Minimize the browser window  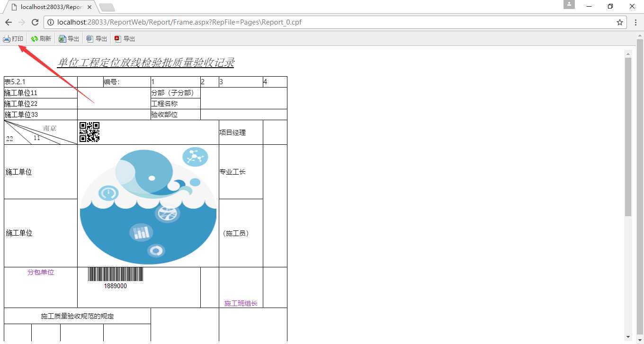coord(589,6)
